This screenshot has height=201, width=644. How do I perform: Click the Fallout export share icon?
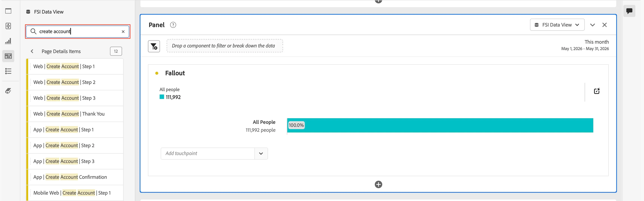pyautogui.click(x=597, y=91)
